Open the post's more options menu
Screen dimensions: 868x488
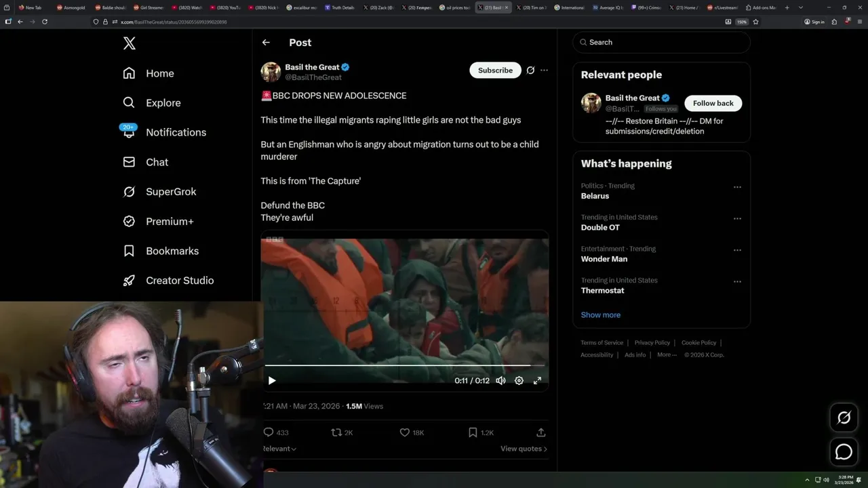544,70
